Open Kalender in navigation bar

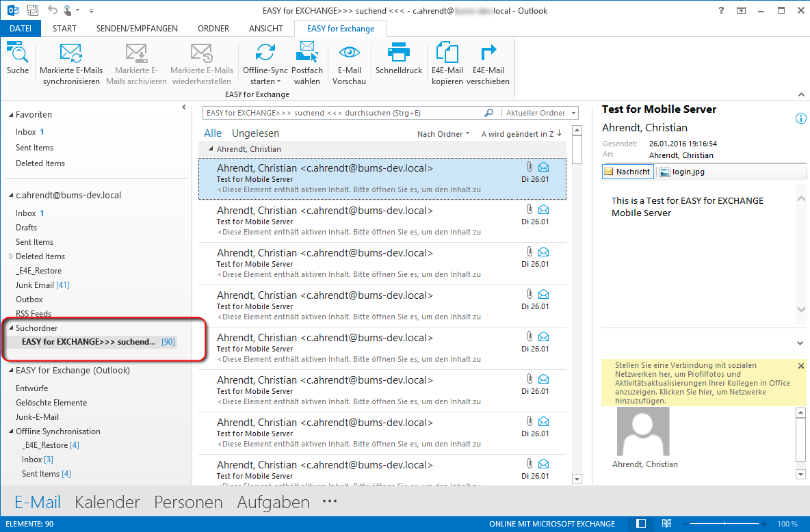click(107, 502)
